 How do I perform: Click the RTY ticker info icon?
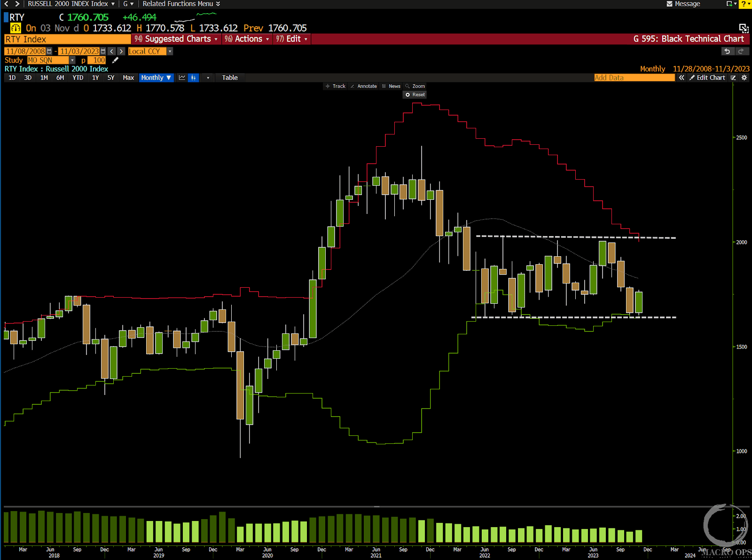click(x=16, y=28)
